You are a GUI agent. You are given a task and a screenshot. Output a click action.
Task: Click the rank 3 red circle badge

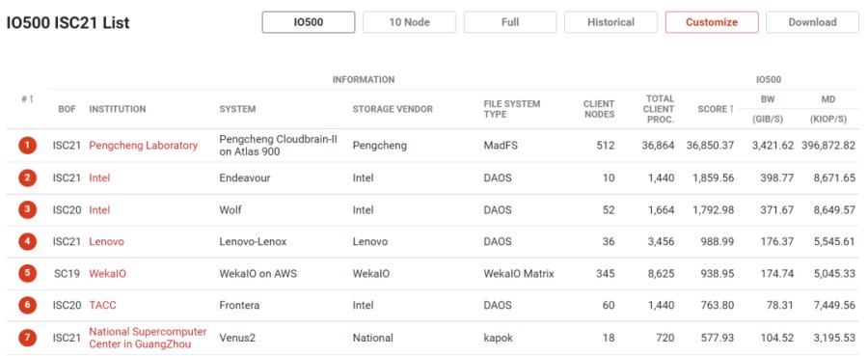coord(27,209)
